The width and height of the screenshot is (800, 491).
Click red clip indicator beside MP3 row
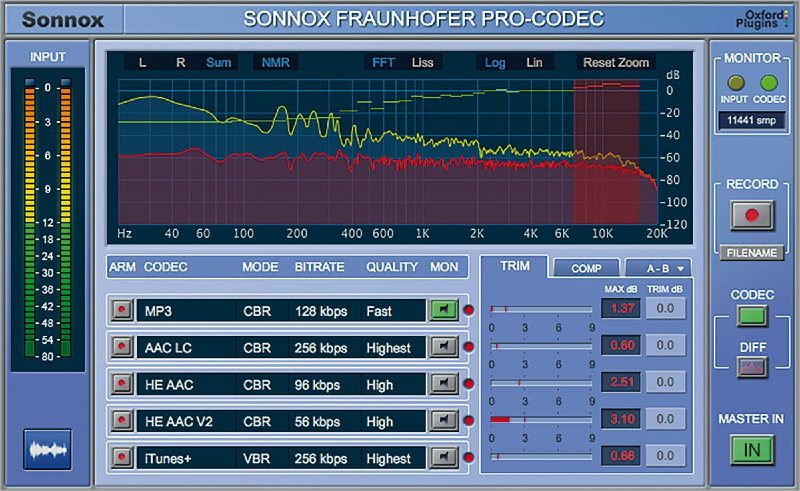pos(468,310)
